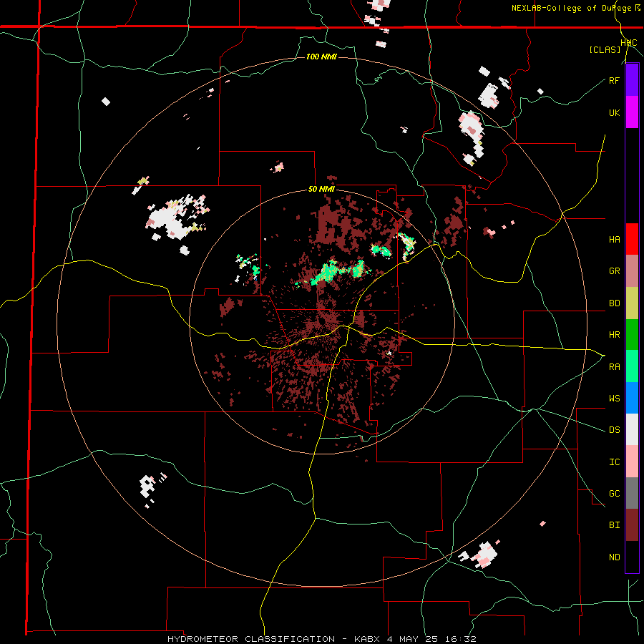Screen dimensions: 644x644
Task: Select the GR graupel legend swatch
Action: [632, 271]
